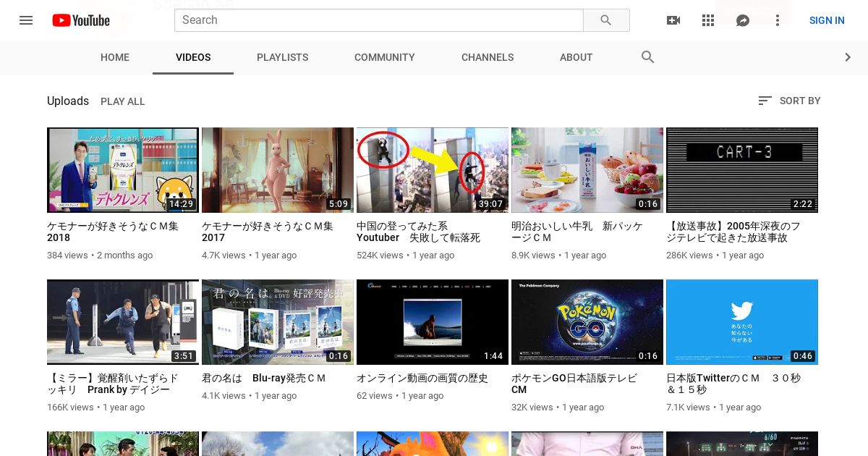Open the messages share icon
Viewport: 868px width, 456px height.
743,20
